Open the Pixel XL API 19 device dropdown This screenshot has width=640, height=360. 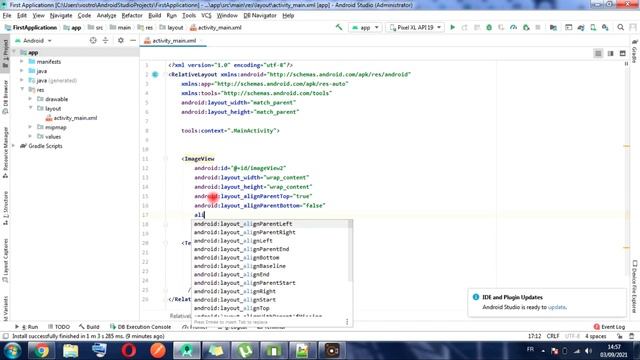click(415, 27)
